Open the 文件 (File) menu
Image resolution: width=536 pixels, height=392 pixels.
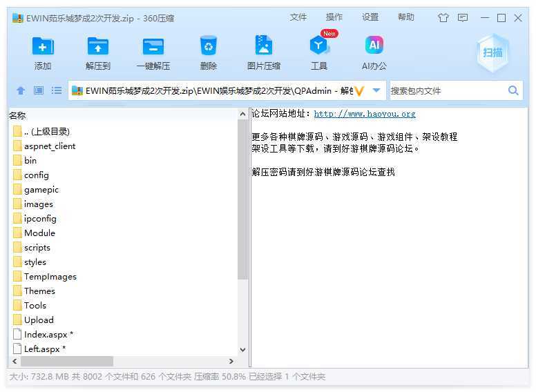pyautogui.click(x=298, y=17)
